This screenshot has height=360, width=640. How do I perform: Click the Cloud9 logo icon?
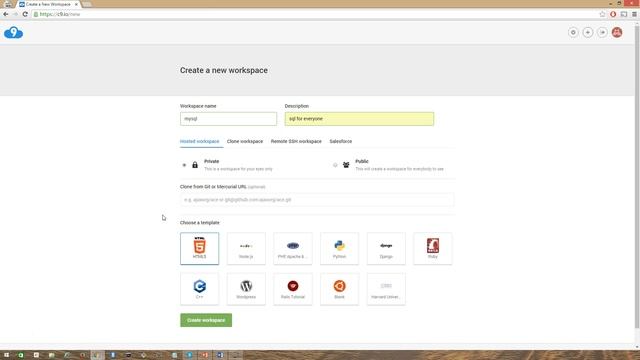(x=13, y=33)
